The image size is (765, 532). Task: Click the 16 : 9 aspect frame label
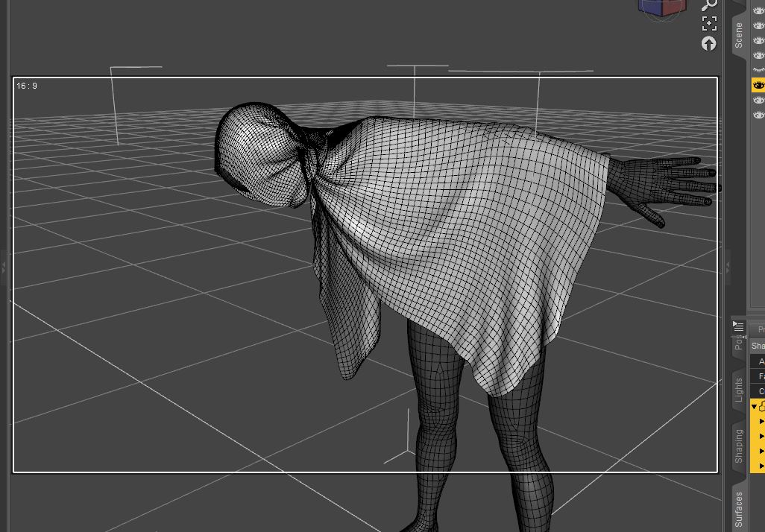pyautogui.click(x=27, y=86)
